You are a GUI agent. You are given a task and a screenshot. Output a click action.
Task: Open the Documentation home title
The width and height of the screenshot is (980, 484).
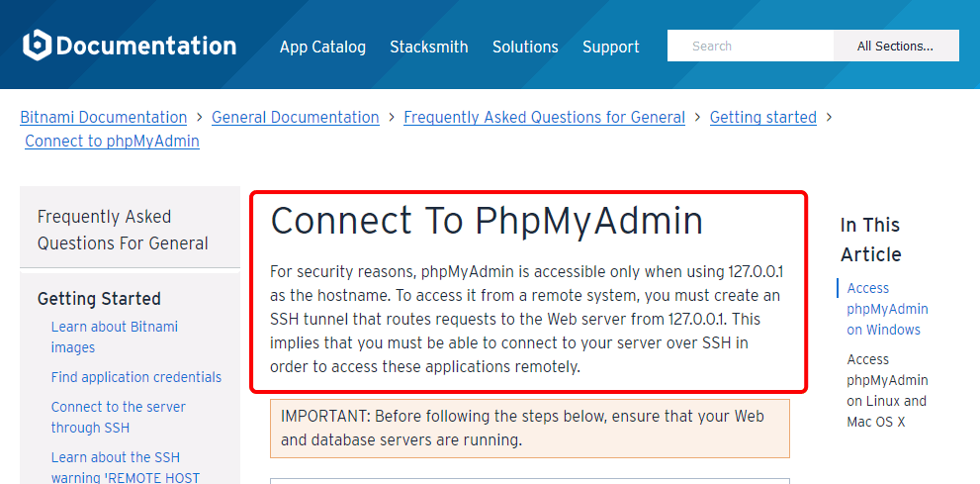(x=146, y=46)
